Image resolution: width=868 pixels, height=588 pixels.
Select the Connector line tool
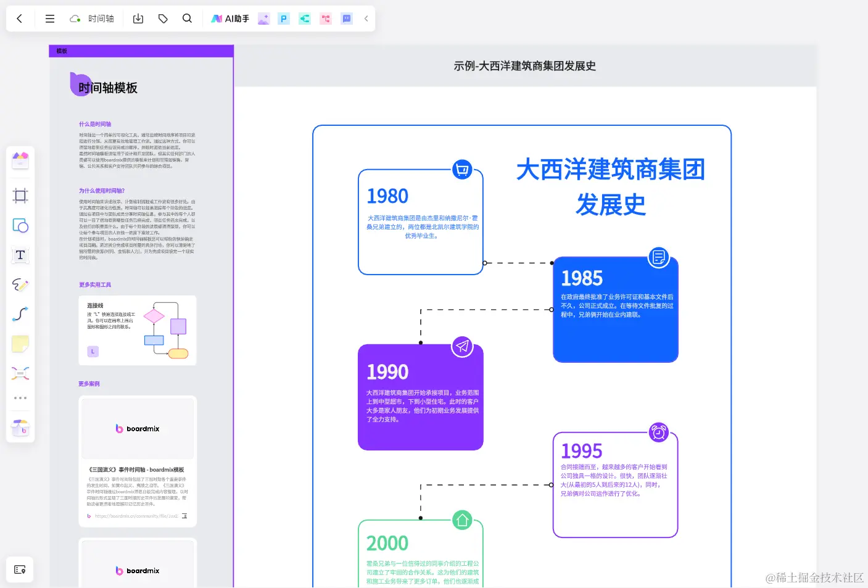pos(20,314)
